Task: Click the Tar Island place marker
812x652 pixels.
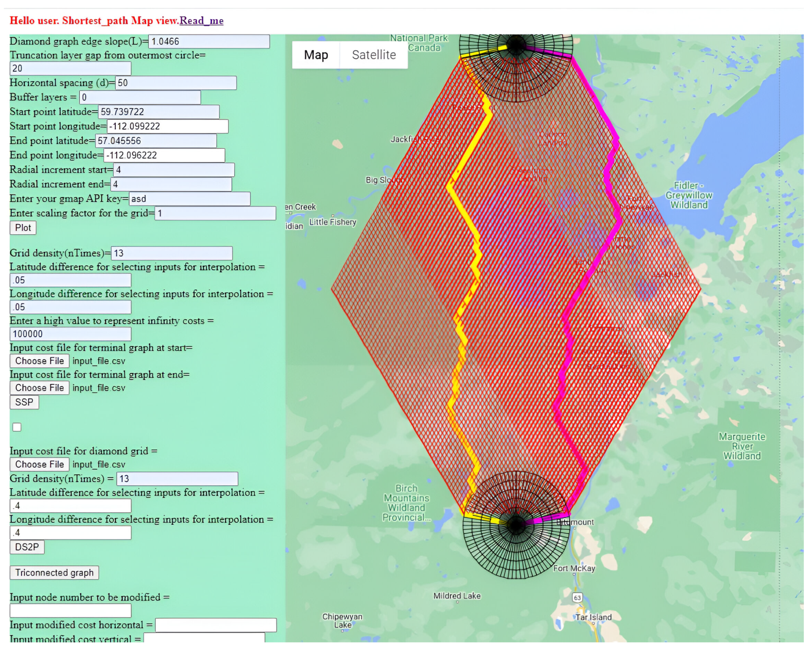Action: pos(593,623)
